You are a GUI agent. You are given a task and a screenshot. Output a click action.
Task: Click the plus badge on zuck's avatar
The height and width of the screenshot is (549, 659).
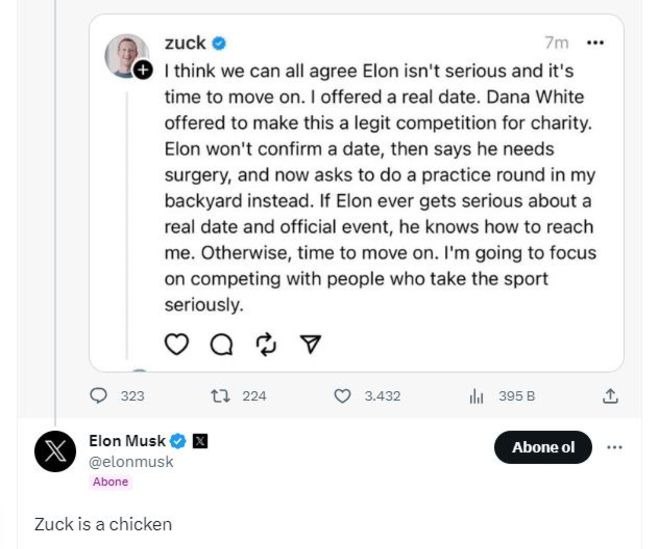[x=143, y=71]
